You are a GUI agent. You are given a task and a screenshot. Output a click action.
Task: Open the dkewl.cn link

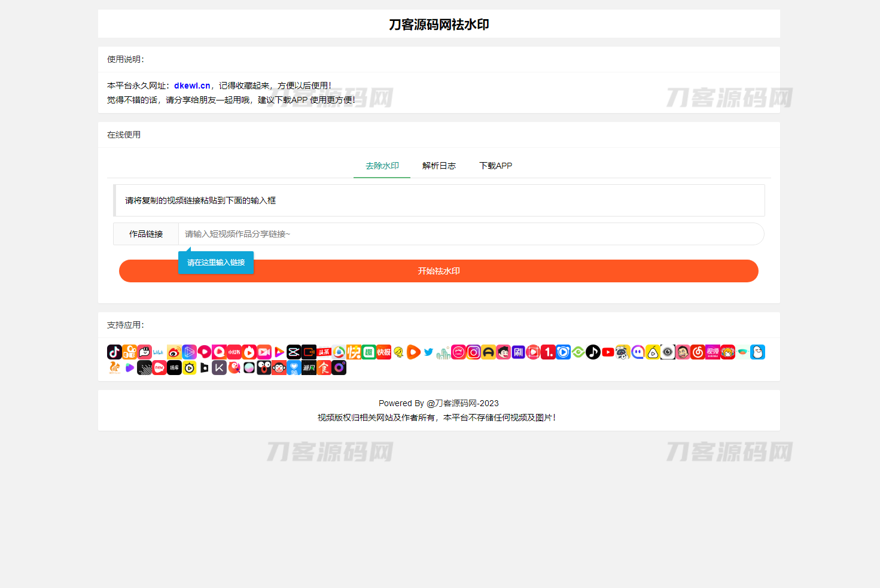(x=191, y=85)
